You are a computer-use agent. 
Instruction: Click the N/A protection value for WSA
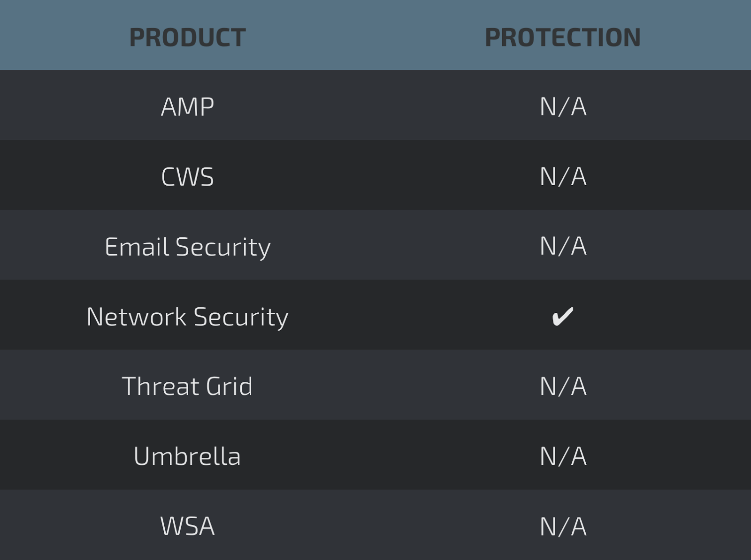563,526
